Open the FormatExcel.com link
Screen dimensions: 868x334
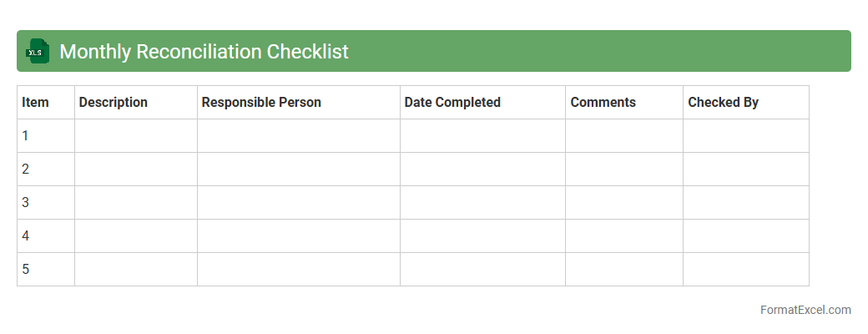pyautogui.click(x=805, y=310)
